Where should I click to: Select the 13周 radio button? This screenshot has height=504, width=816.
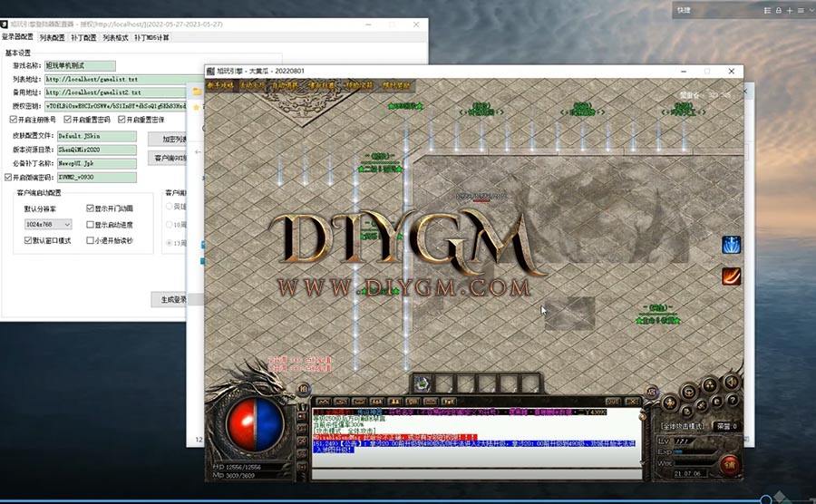click(x=170, y=243)
